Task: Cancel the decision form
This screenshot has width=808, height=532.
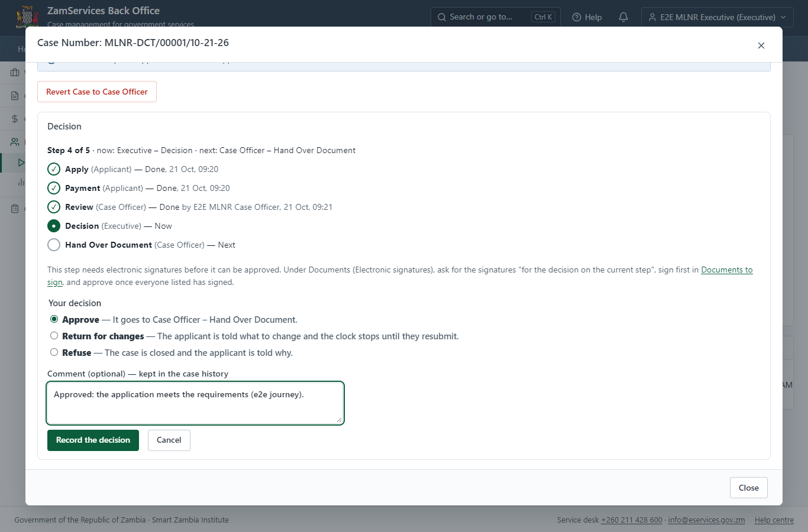Action: click(x=169, y=440)
